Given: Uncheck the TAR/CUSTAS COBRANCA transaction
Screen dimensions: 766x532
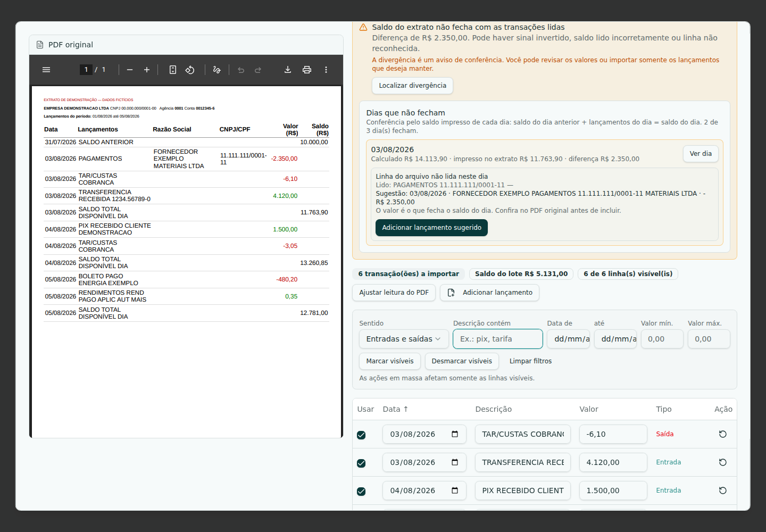Looking at the screenshot, I should coord(361,435).
